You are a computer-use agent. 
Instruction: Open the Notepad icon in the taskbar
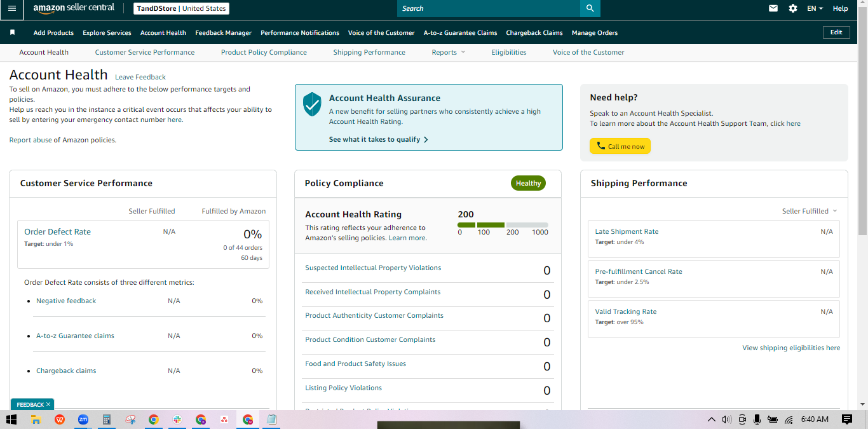tap(271, 419)
